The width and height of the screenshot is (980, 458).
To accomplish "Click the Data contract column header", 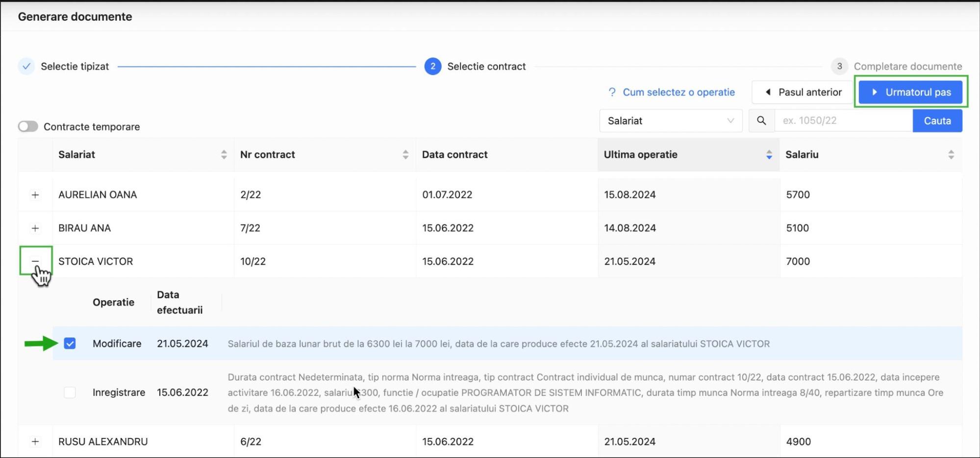I will point(507,155).
